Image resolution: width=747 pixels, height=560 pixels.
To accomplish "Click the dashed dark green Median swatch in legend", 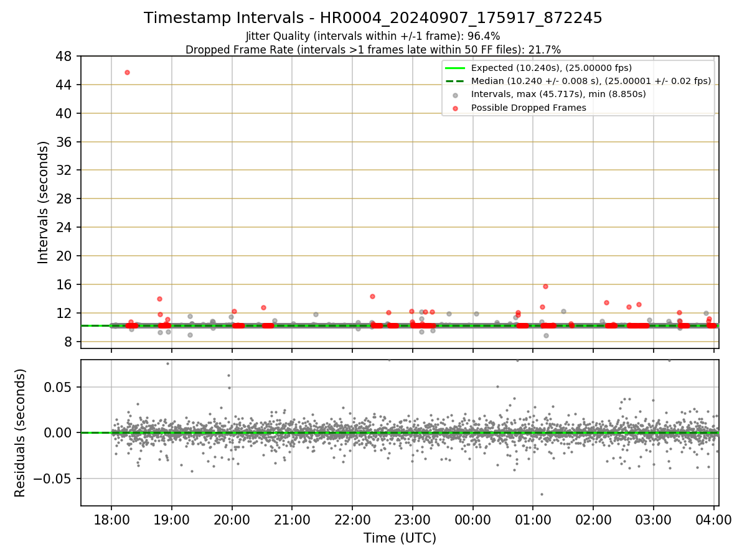I will pyautogui.click(x=455, y=81).
